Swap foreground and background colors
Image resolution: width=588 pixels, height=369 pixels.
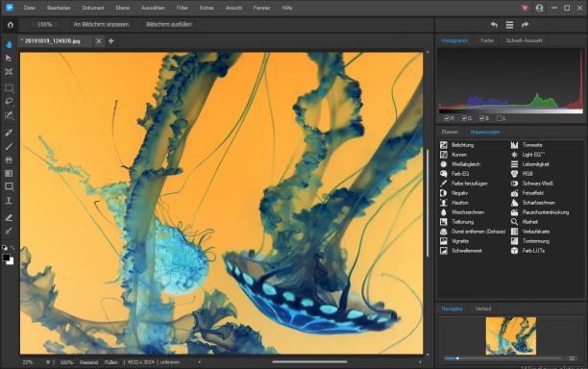coord(12,248)
